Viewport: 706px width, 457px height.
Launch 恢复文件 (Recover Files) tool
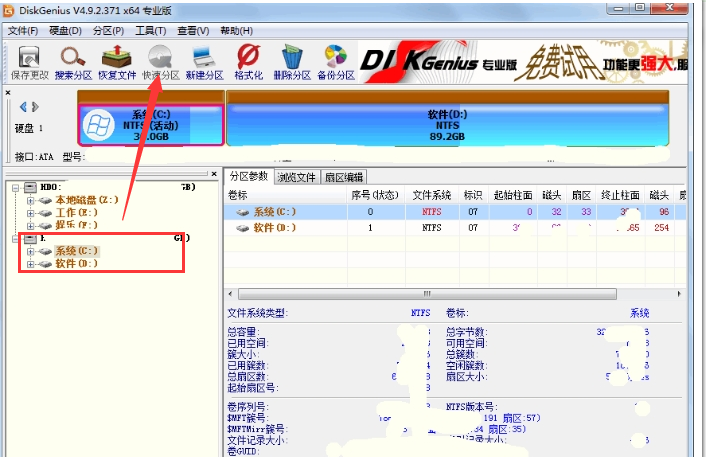[x=118, y=60]
